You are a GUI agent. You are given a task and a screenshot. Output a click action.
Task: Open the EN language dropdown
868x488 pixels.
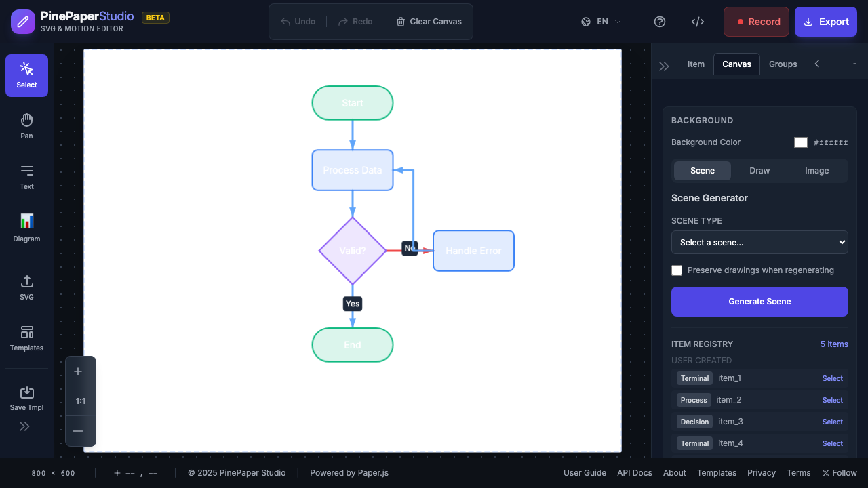point(601,21)
